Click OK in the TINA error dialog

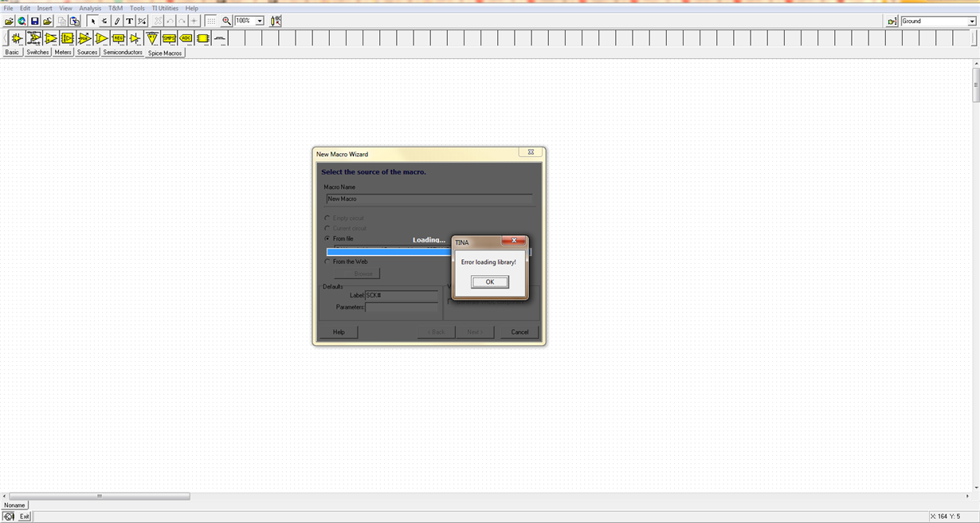489,281
